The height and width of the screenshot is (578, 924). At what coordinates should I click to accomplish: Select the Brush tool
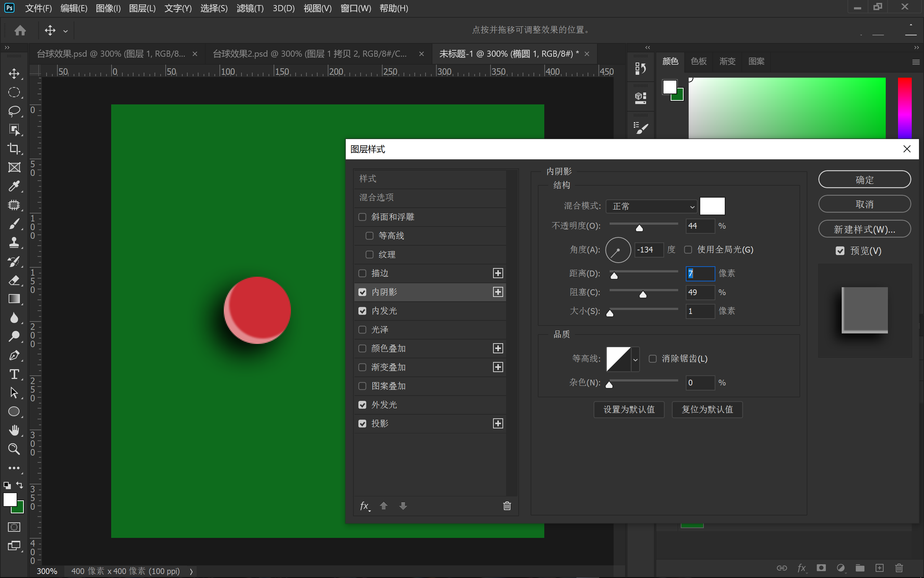14,224
